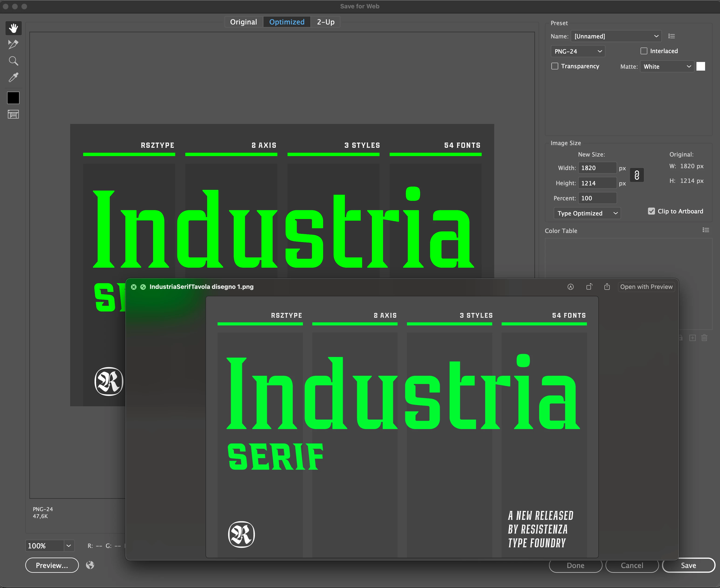
Task: Toggle slices visibility icon
Action: pos(13,114)
